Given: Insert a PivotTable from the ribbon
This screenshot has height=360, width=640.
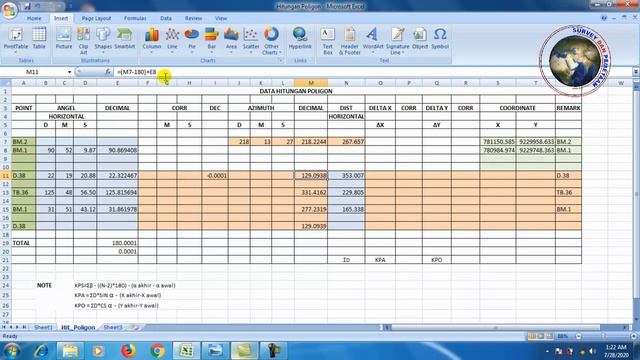Looking at the screenshot, I should 16,40.
